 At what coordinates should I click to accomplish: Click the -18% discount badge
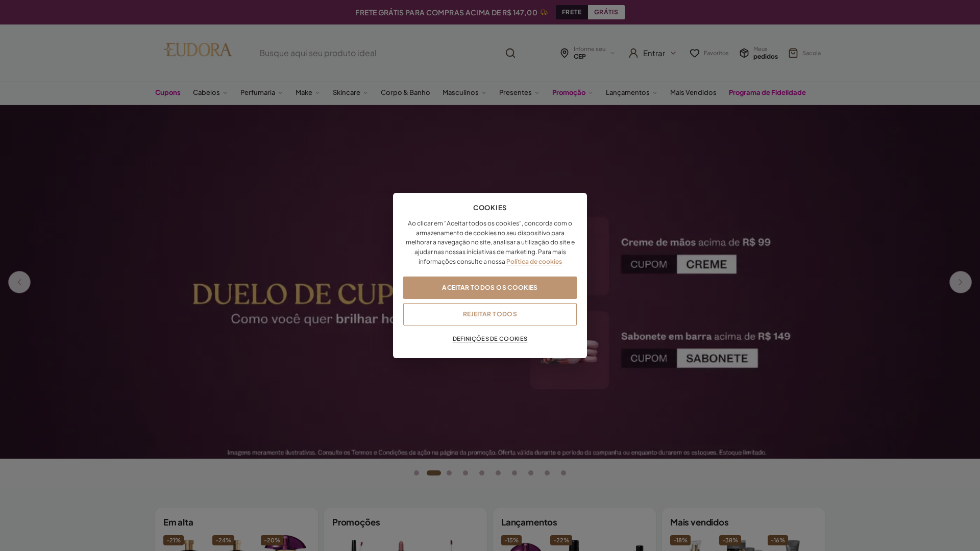[x=680, y=540]
